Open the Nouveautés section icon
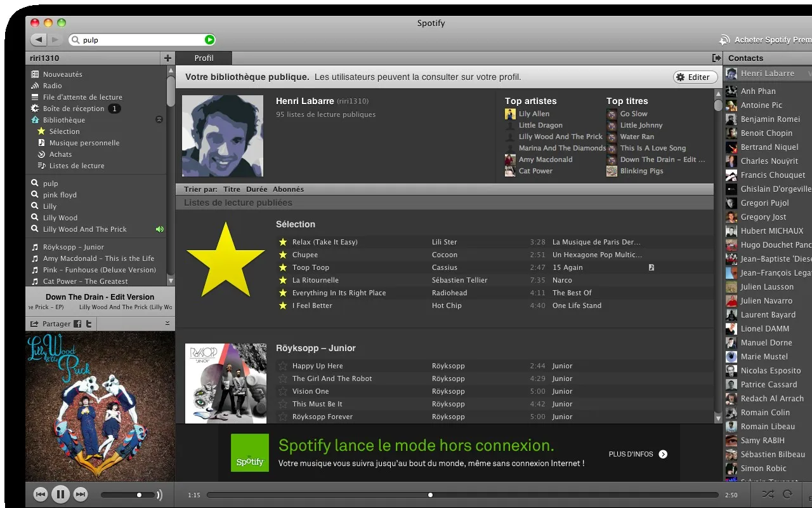 36,74
